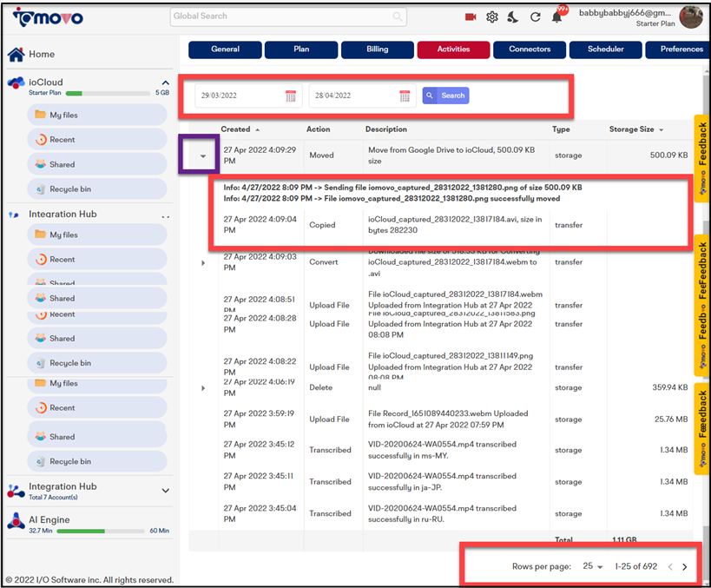Click the ioCloud cloud icon
This screenshot has height=588, width=711.
point(16,83)
